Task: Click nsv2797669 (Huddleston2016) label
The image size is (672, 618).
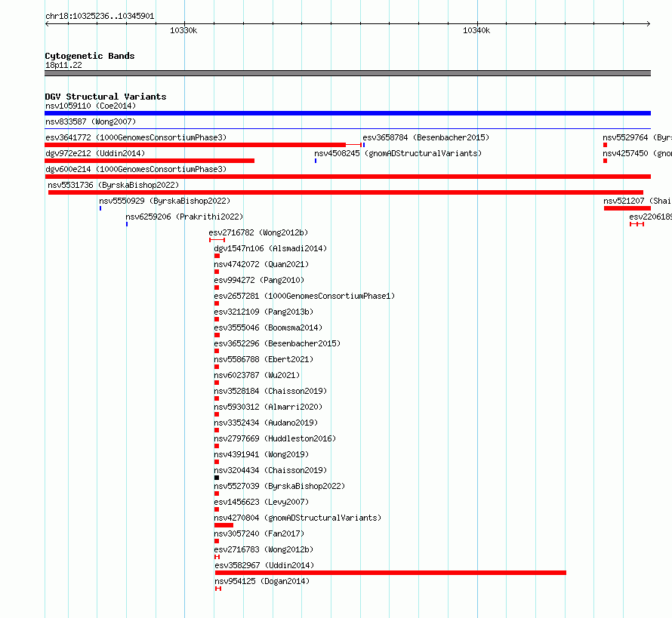Action: (275, 438)
